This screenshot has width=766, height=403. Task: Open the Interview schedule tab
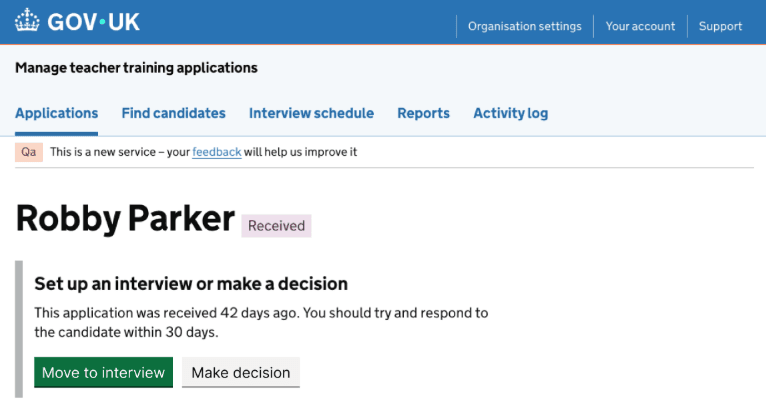tap(311, 113)
